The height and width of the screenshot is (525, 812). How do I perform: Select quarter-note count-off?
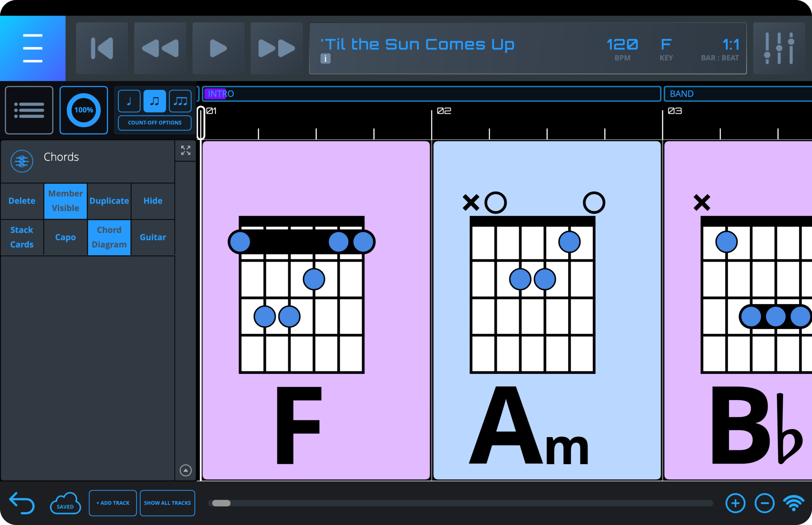point(129,101)
